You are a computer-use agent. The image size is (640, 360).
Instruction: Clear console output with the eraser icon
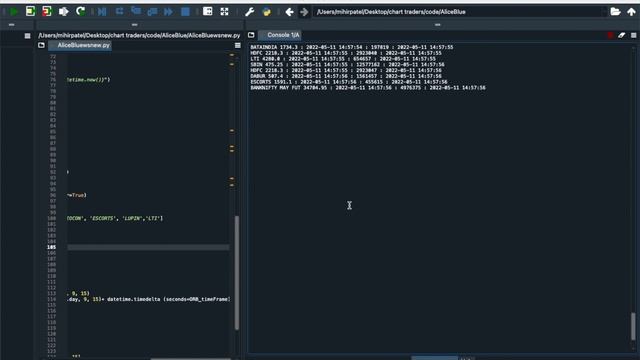tap(622, 36)
